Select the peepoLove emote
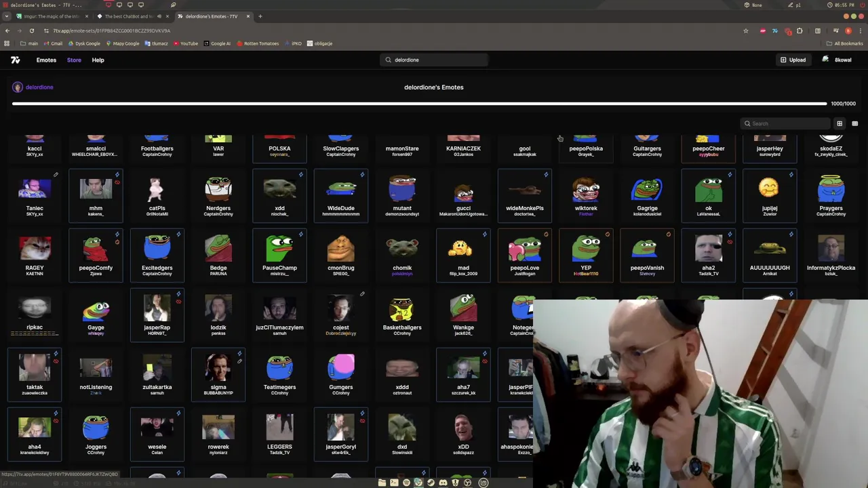This screenshot has height=488, width=868. coord(525,255)
